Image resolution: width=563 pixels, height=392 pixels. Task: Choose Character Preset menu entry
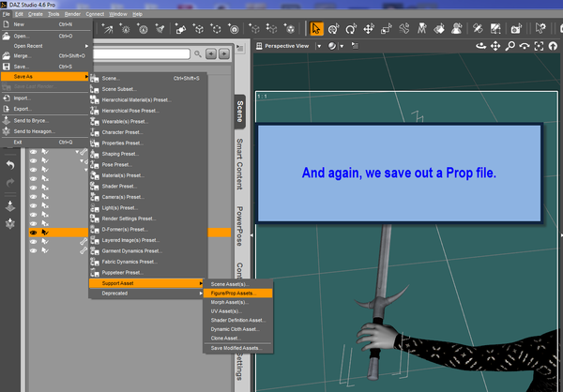pyautogui.click(x=148, y=132)
